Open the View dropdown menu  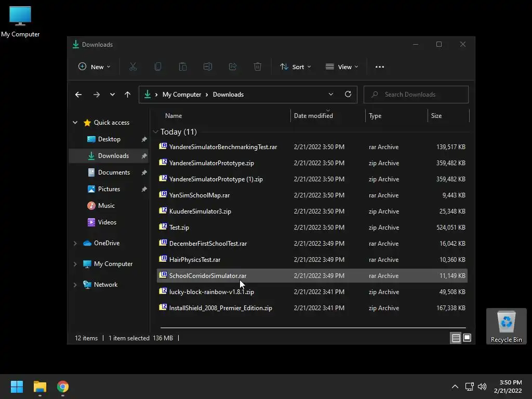pyautogui.click(x=342, y=67)
